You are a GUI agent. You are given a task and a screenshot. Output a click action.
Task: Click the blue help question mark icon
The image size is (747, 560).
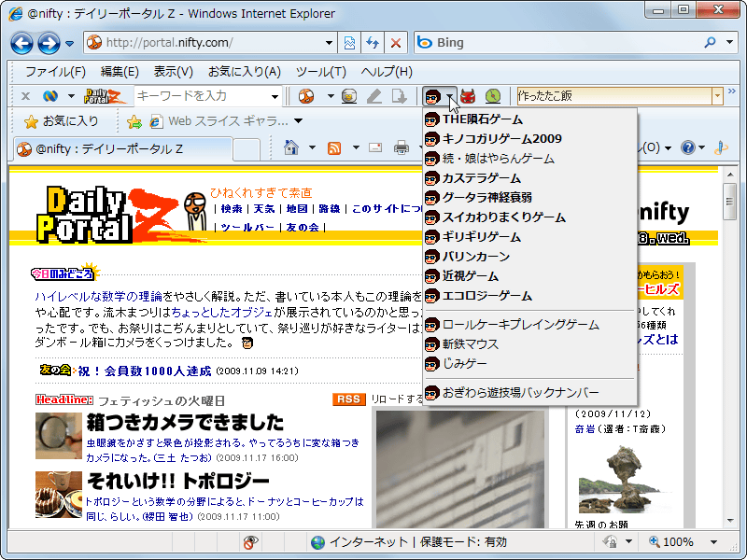(687, 148)
